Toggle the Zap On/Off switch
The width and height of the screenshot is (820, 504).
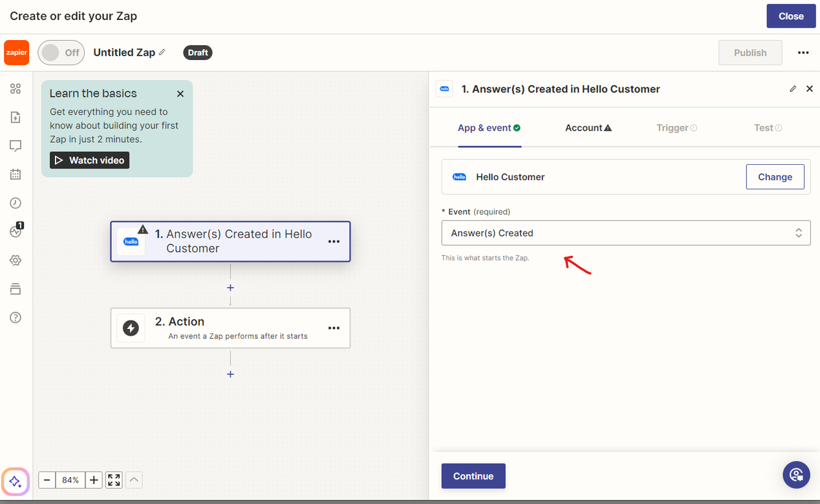click(61, 53)
